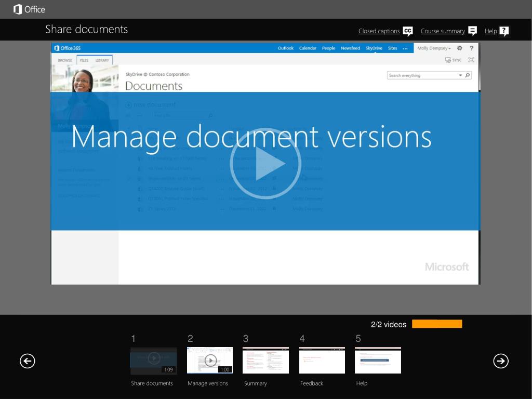Open the Help link in header
The width and height of the screenshot is (532, 399).
point(490,31)
